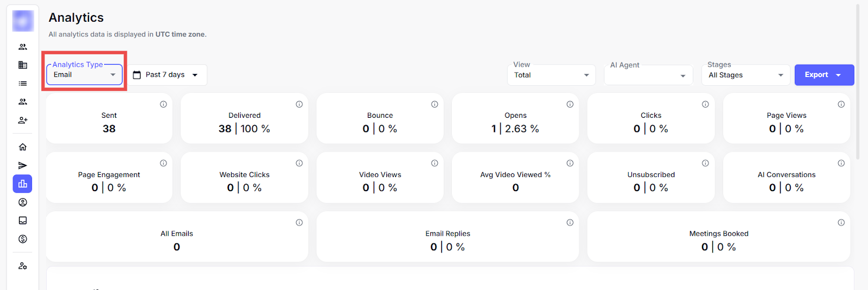Viewport: 868px width, 290px height.
Task: Click the Export button
Action: (x=824, y=75)
